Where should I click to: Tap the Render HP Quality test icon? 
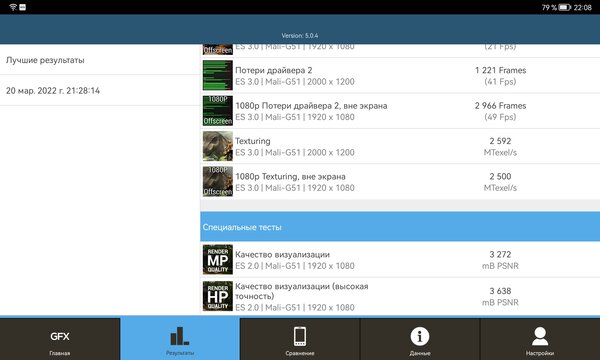[218, 296]
